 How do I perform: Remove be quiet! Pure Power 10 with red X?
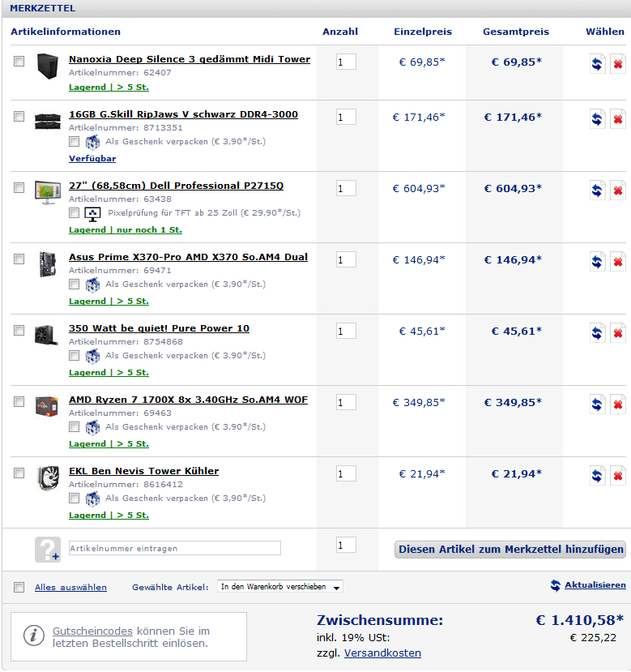(618, 332)
